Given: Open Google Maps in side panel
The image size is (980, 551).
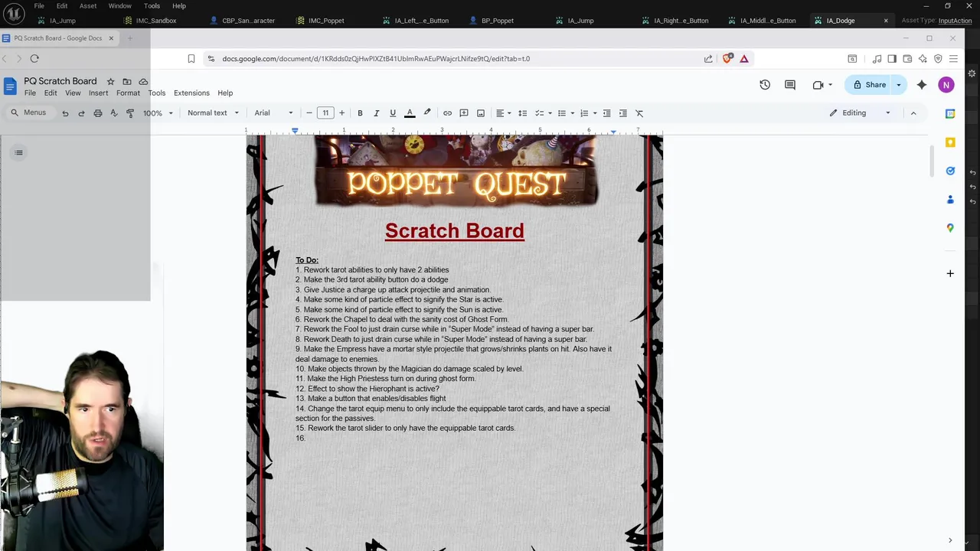Looking at the screenshot, I should [950, 227].
